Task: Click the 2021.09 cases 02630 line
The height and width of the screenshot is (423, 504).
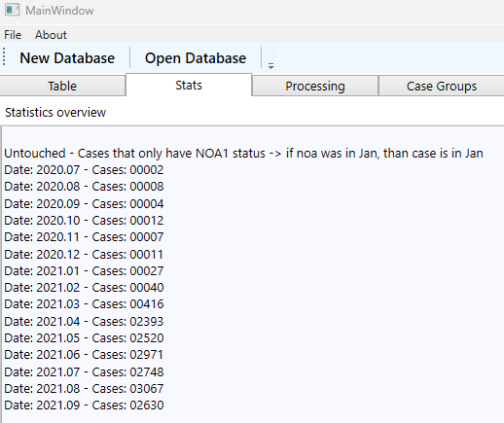Action: click(84, 405)
